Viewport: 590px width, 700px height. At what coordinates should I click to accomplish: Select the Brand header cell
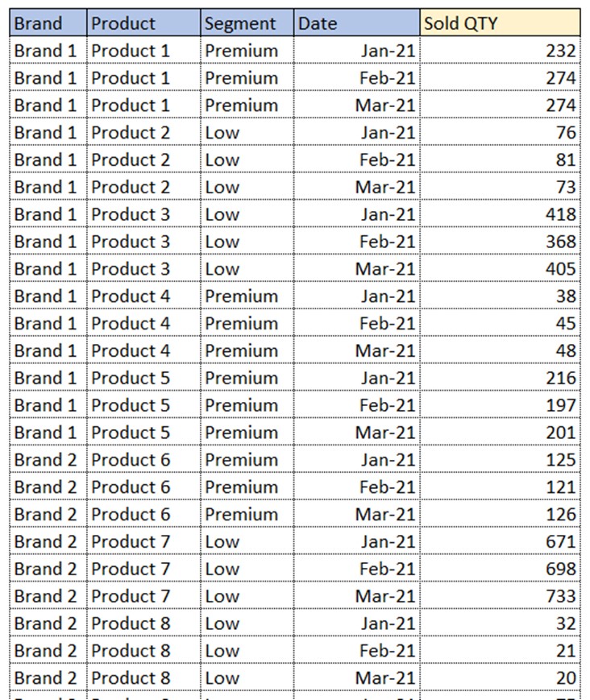click(48, 23)
